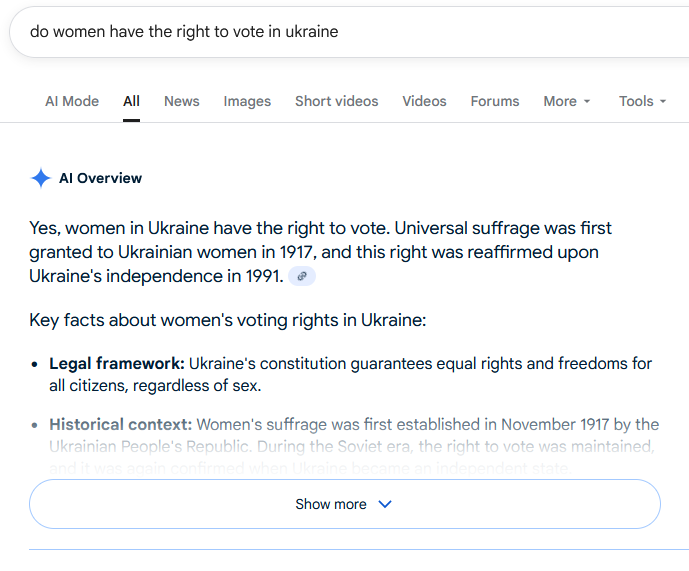Open the More search filters dropdown
The width and height of the screenshot is (689, 571).
[567, 101]
